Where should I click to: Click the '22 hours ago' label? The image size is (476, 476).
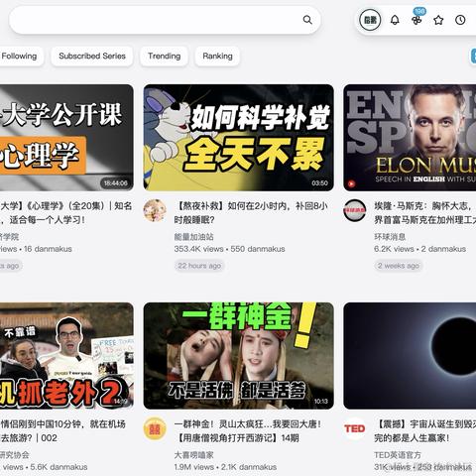[199, 266]
